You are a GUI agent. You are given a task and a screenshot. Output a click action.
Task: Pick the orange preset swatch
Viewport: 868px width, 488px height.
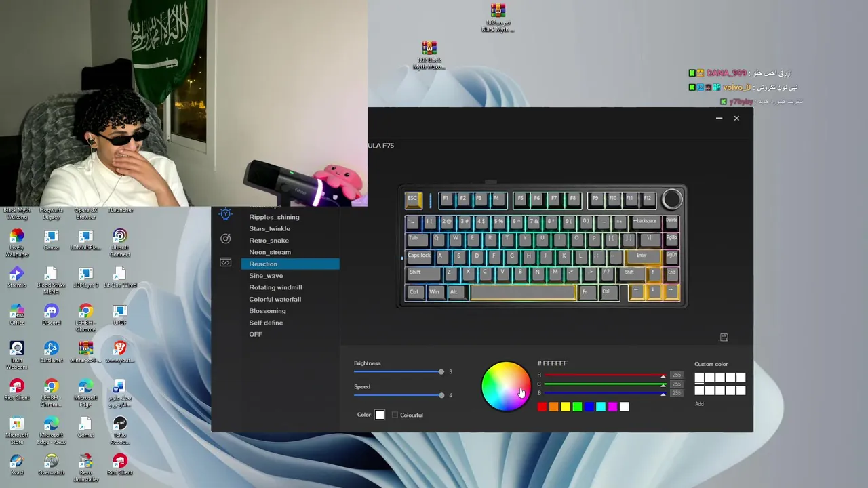pyautogui.click(x=553, y=407)
